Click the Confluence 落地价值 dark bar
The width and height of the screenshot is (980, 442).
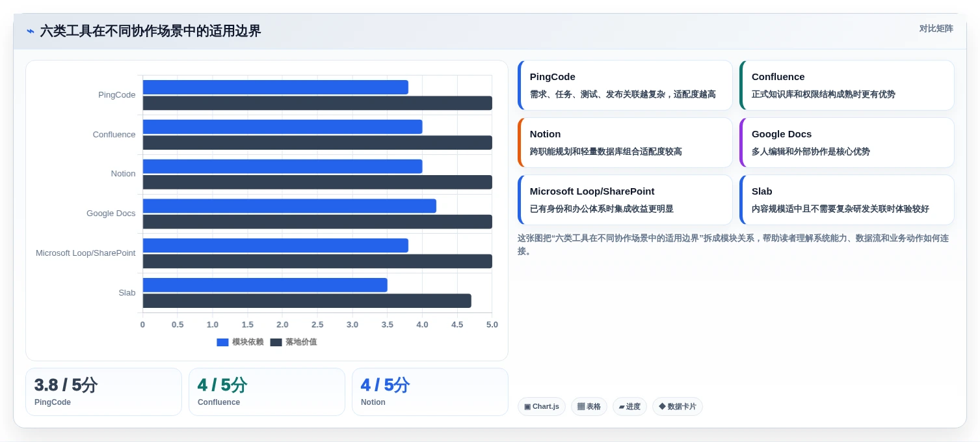click(x=317, y=143)
